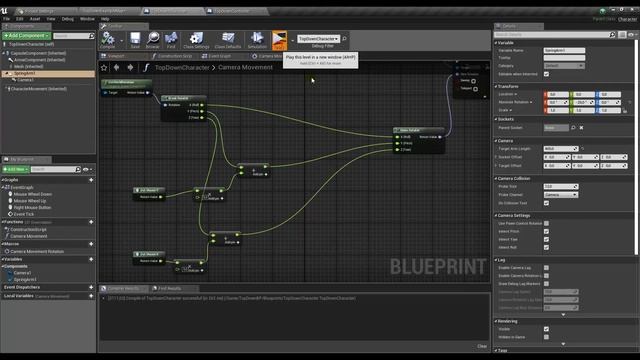Open the Probe Channel dropdown
640x360 pixels.
pyautogui.click(x=561, y=195)
